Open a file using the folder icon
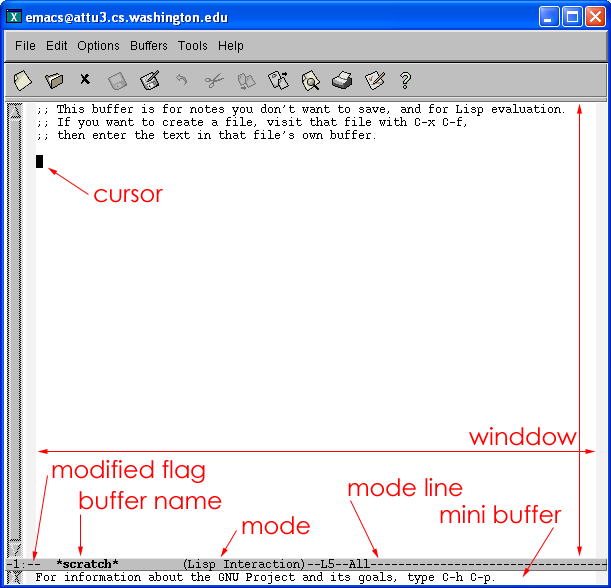 (x=54, y=81)
